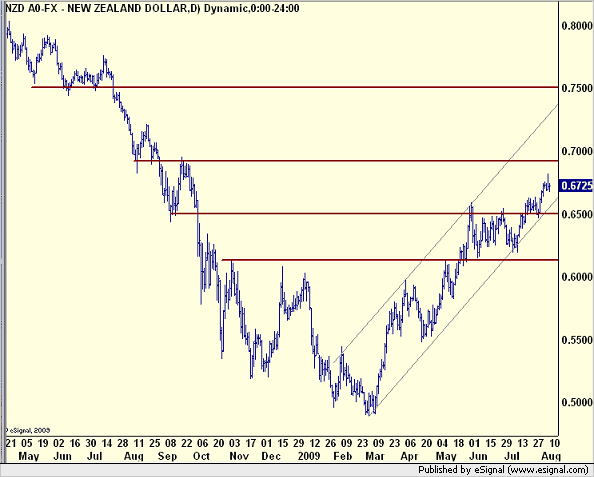Click the 0.5500 price axis label

click(x=577, y=340)
